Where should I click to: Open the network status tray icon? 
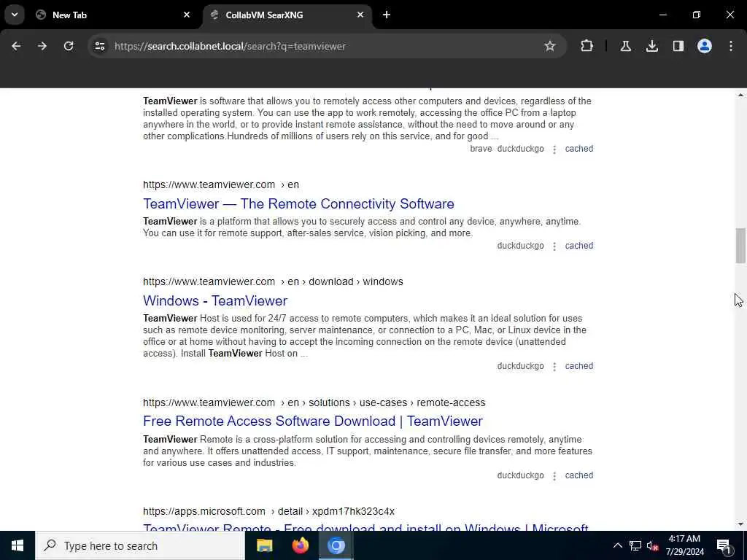point(635,545)
